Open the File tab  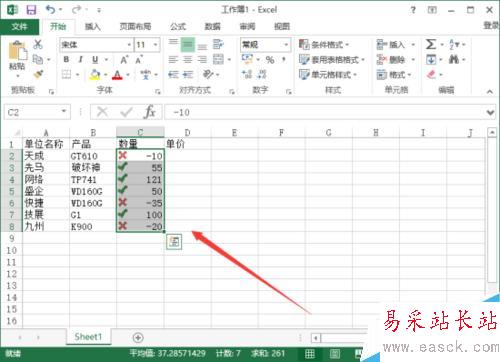20,27
